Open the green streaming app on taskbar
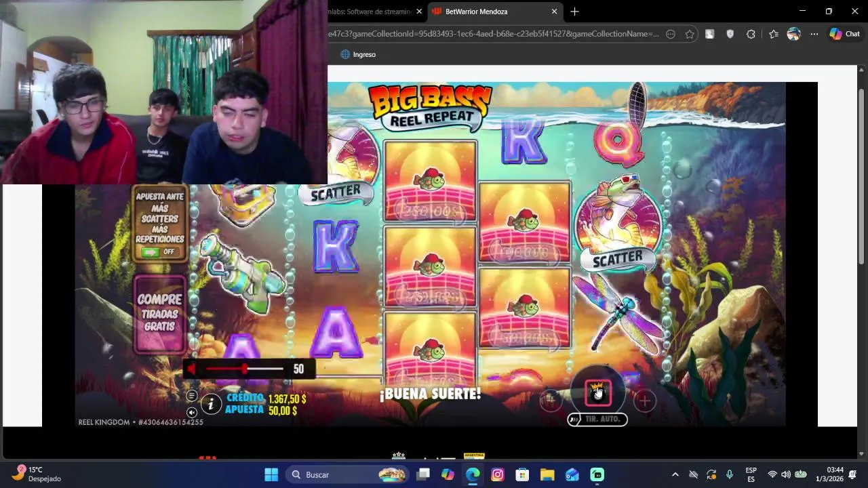 [x=597, y=474]
